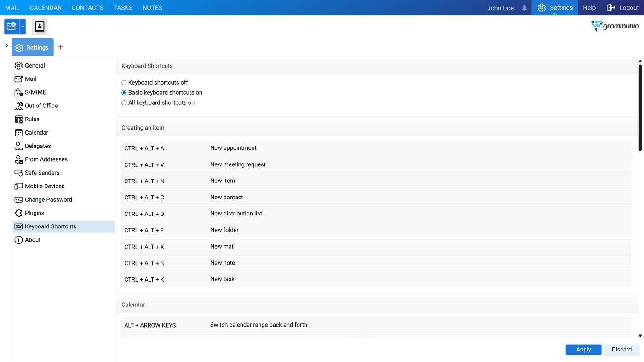This screenshot has height=362, width=644.
Task: Select the Out of Office label
Action: [41, 106]
